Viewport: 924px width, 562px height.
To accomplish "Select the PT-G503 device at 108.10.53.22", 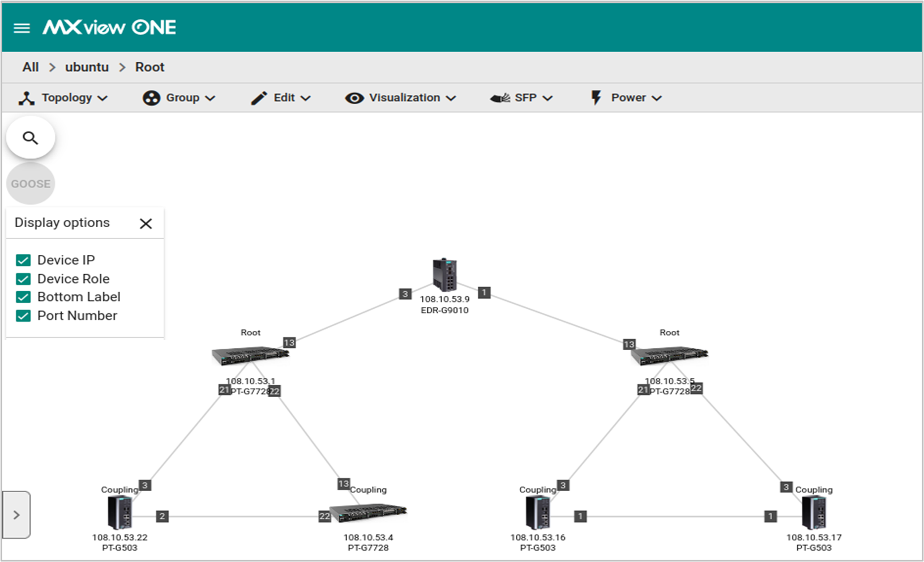I will click(x=120, y=513).
